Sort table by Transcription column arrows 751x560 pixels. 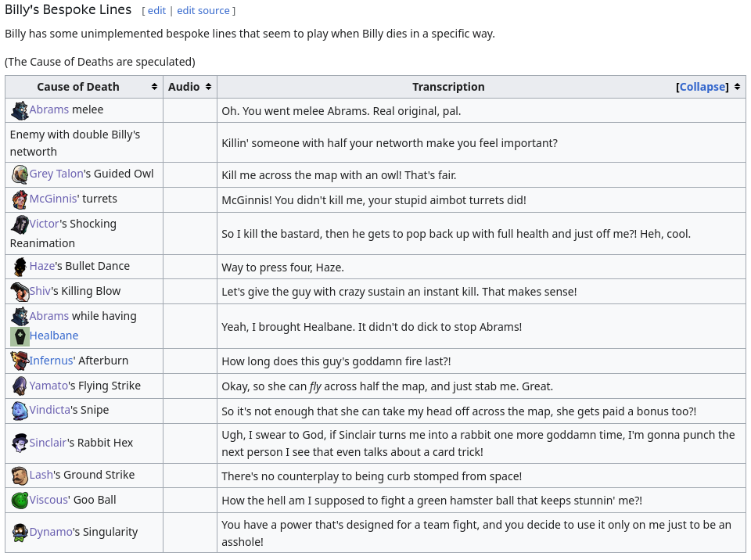point(737,87)
